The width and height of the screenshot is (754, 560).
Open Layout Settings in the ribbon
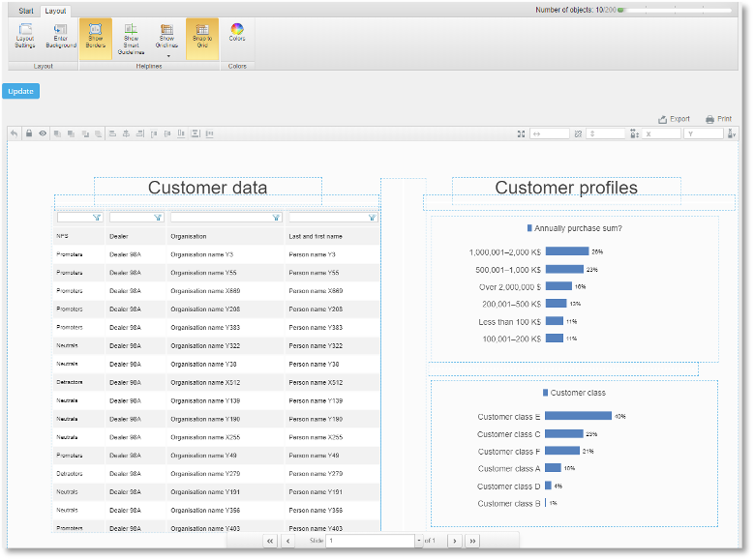click(x=25, y=36)
